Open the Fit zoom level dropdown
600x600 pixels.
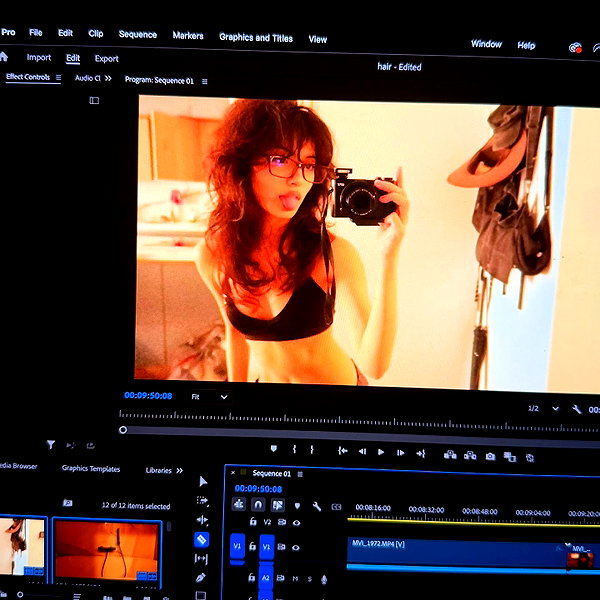(210, 397)
